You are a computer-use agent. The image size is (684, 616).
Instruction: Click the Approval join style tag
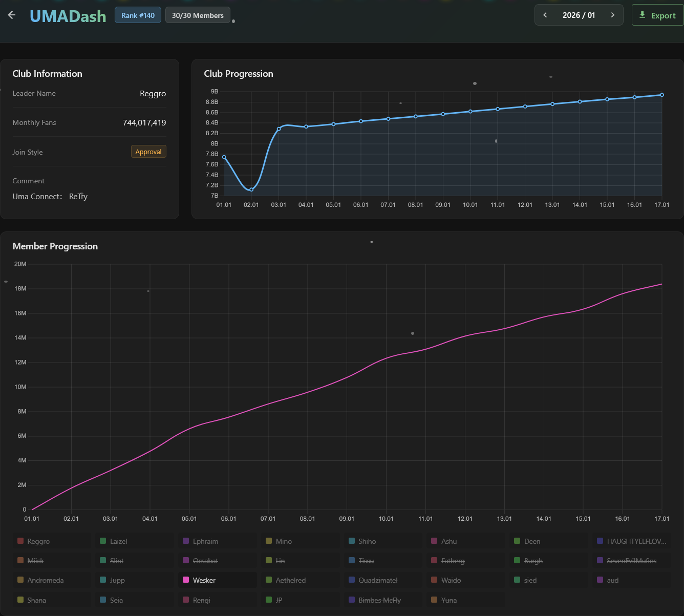pos(148,152)
